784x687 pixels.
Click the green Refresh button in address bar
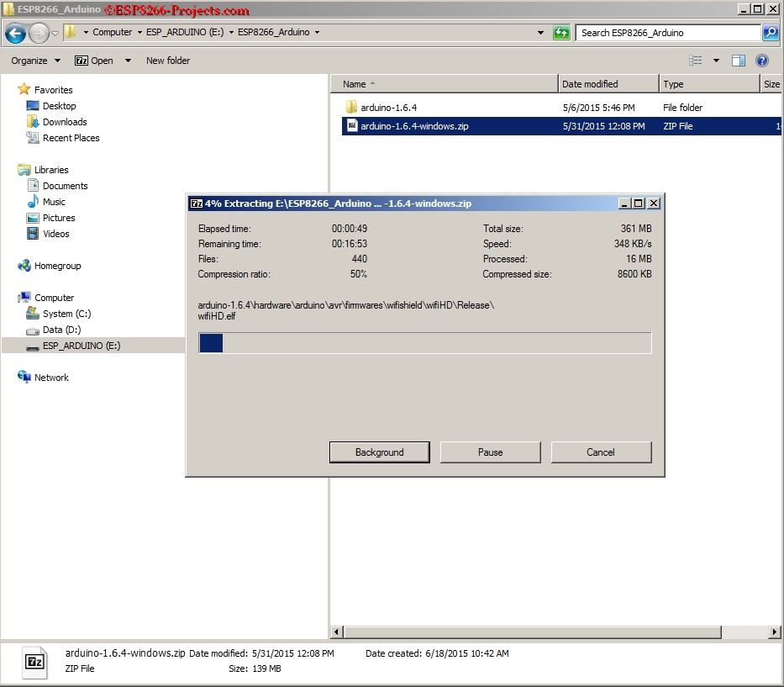coord(561,33)
